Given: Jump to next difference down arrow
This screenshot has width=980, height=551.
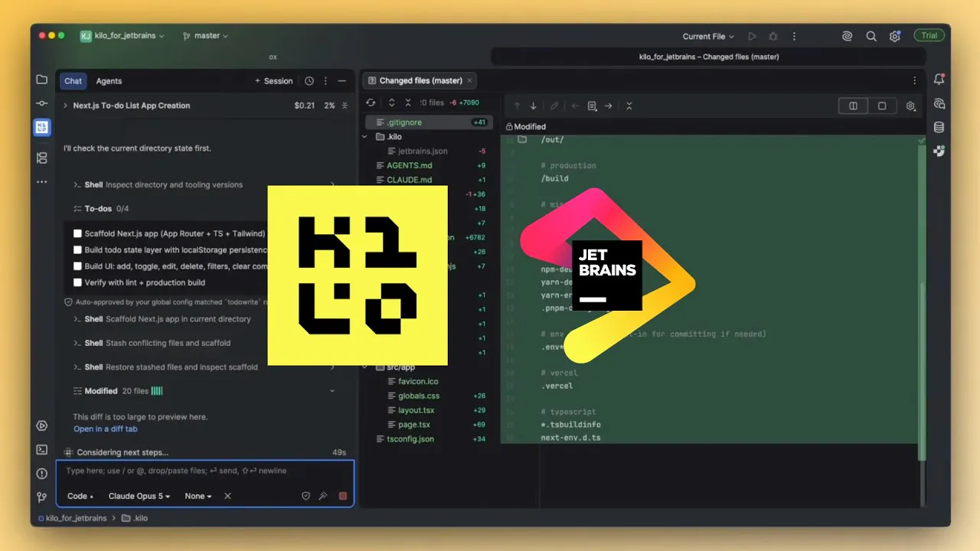Looking at the screenshot, I should tap(534, 106).
